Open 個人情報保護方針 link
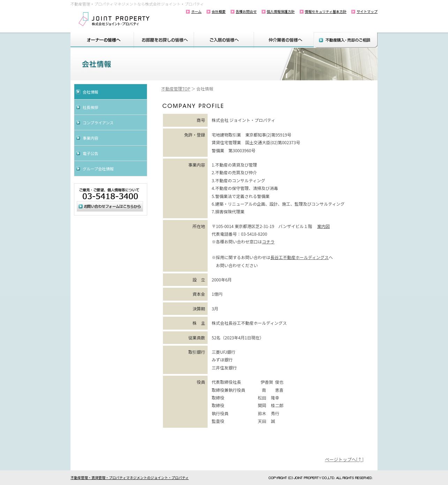Viewport: 448px width, 485px height. click(281, 12)
